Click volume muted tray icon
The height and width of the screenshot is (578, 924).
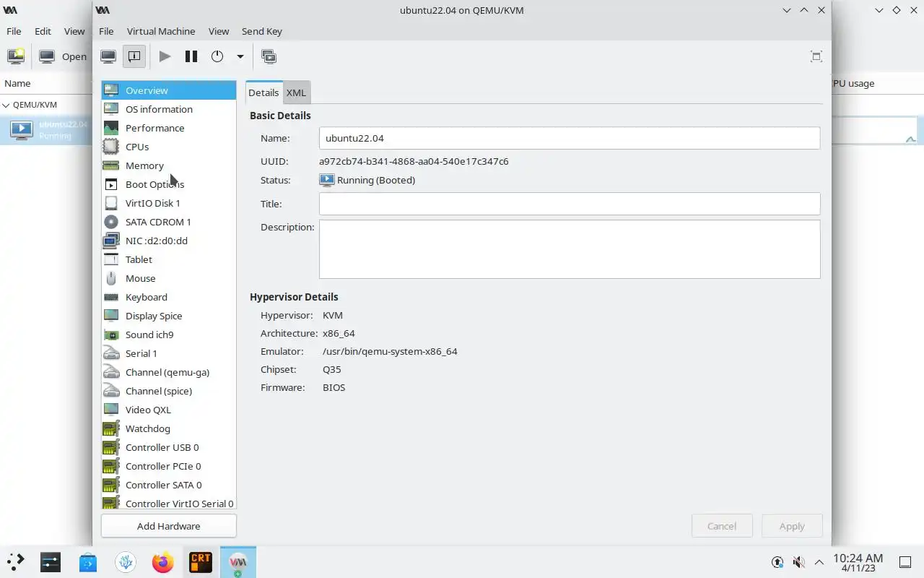pos(798,561)
